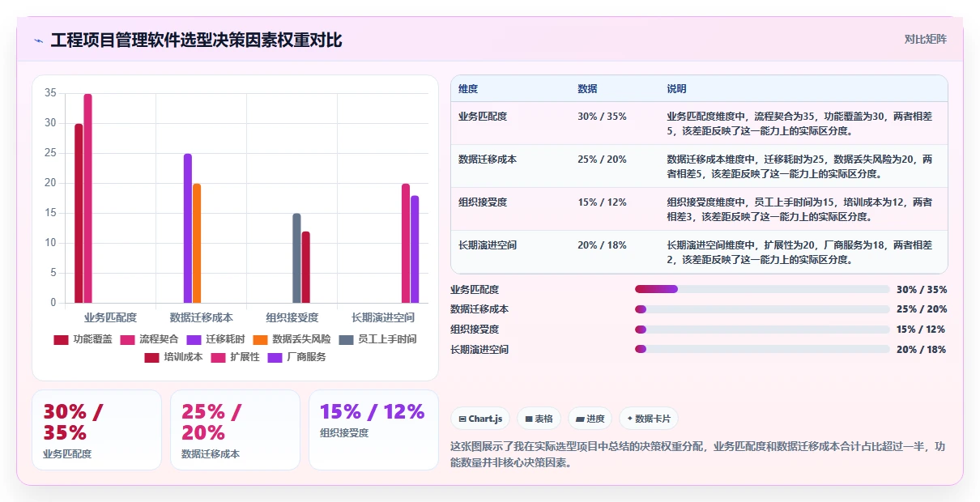
Task: Click the 扩展性 bar valued 20
Action: pyautogui.click(x=406, y=244)
